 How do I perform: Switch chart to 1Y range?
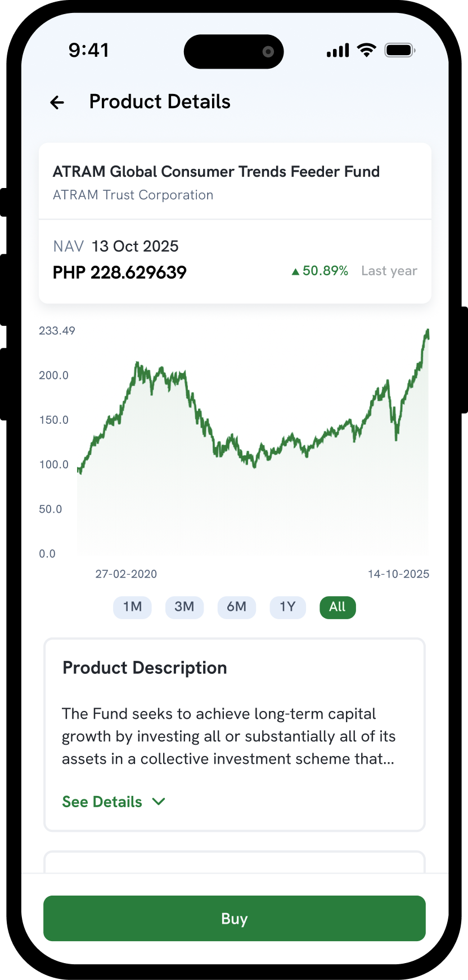tap(287, 607)
